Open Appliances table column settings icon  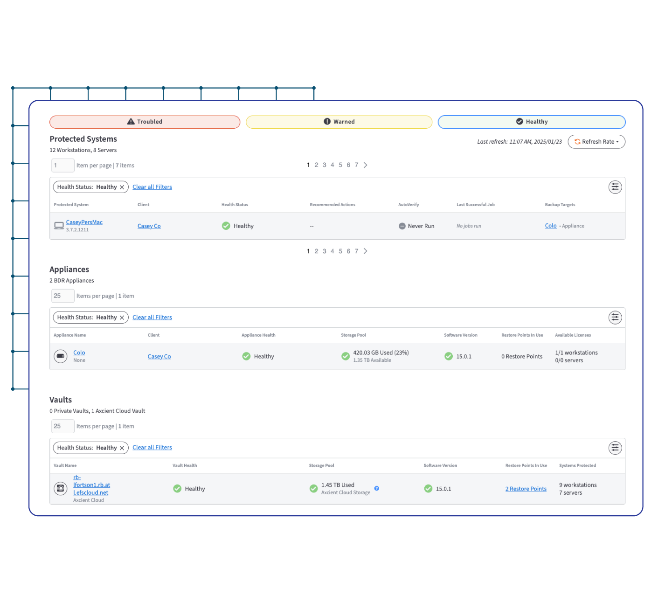615,318
